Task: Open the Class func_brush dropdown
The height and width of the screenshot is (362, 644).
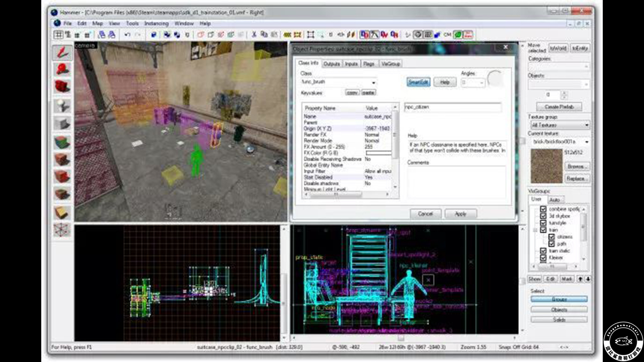Action: click(373, 82)
